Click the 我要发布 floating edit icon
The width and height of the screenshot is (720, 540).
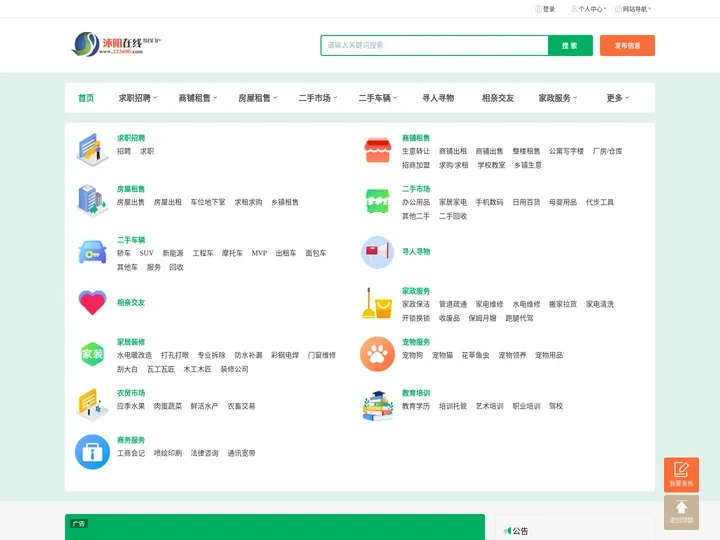click(x=681, y=474)
